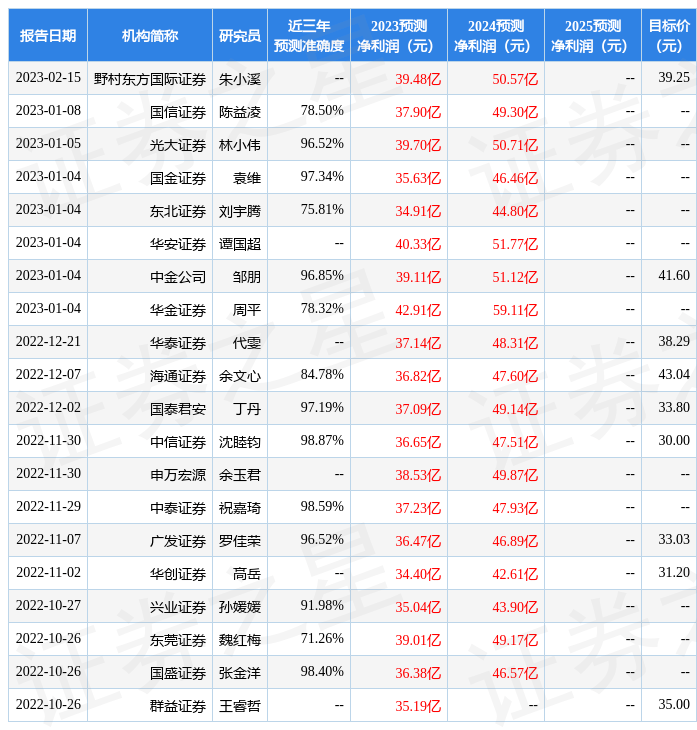Click the 中金公司 institution name
Viewport: 697px width, 730px height.
[x=178, y=277]
